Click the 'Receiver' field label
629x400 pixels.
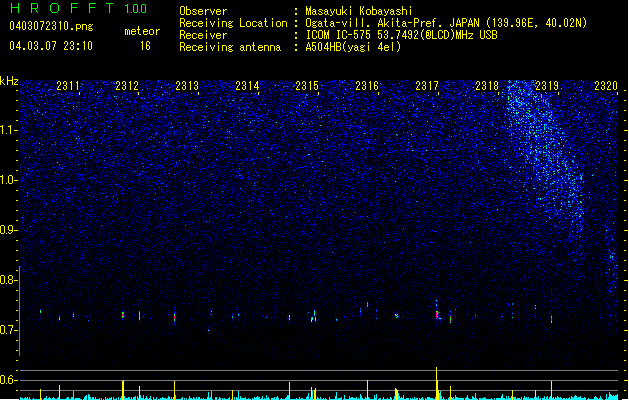[x=203, y=35]
